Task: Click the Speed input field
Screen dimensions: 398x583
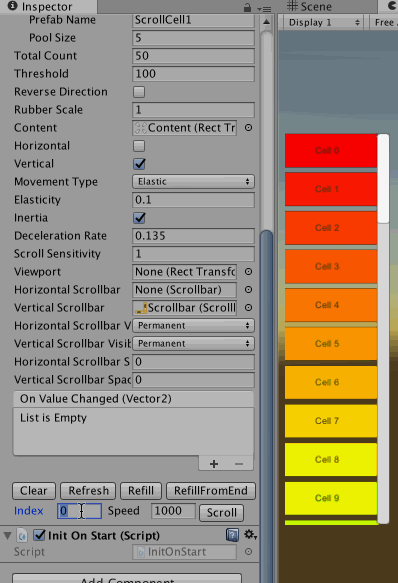Action: [173, 511]
